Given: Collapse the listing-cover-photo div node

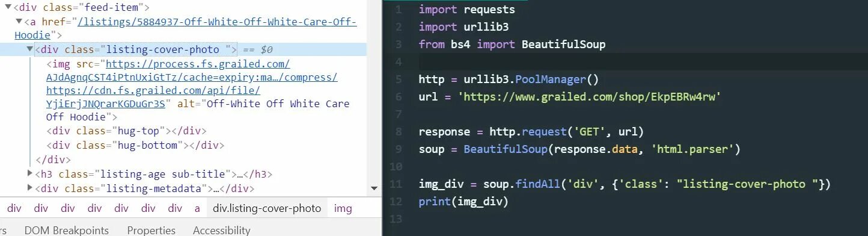Looking at the screenshot, I should coord(29,49).
